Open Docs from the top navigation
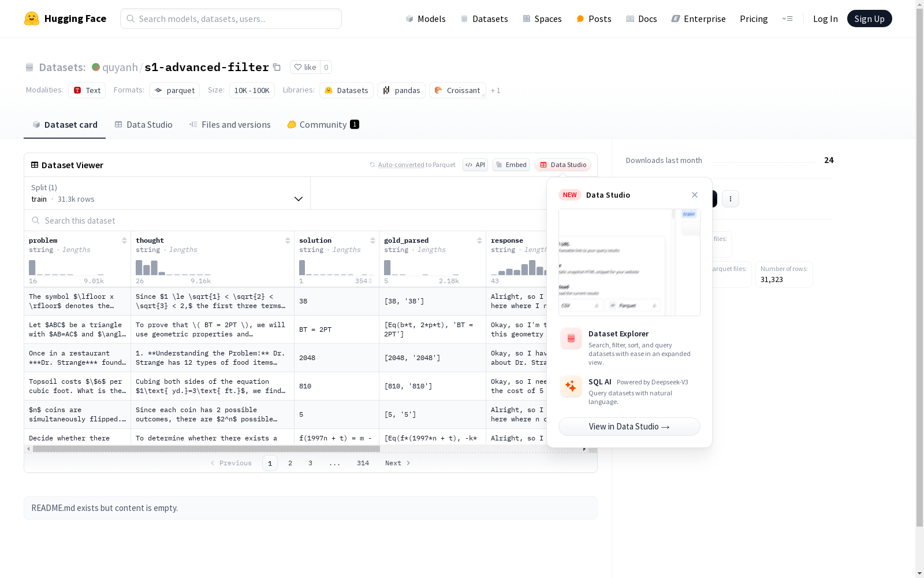 click(642, 18)
